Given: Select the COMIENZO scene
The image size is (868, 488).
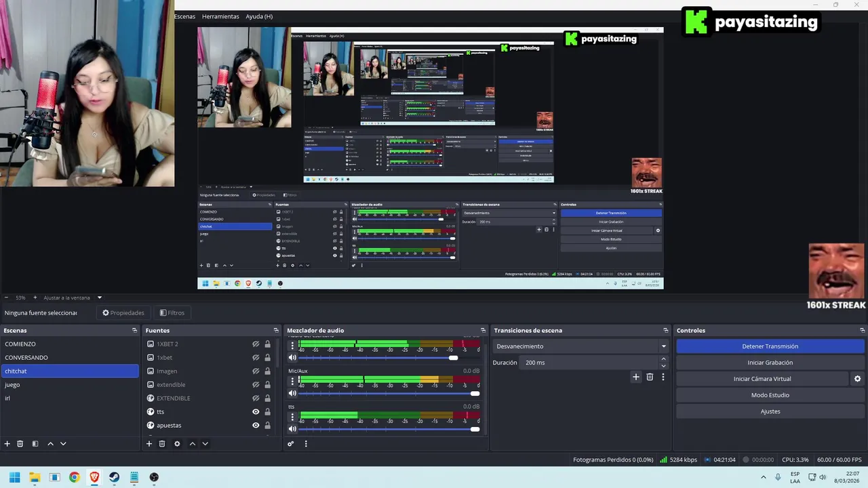Looking at the screenshot, I should pos(70,344).
